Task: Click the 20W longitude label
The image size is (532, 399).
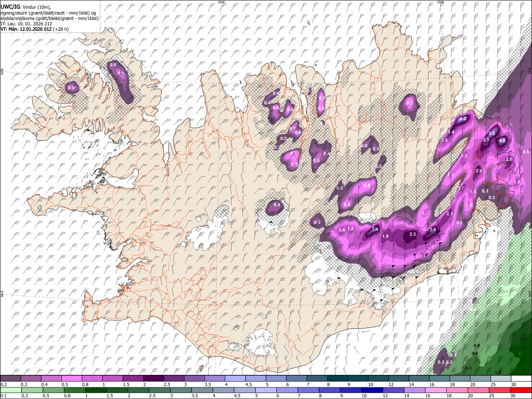Action: pos(221,2)
